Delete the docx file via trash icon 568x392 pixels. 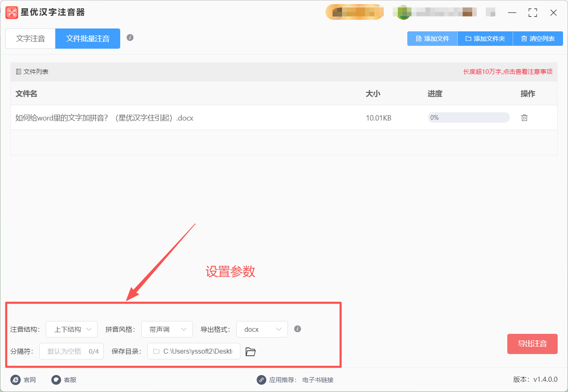(x=524, y=118)
